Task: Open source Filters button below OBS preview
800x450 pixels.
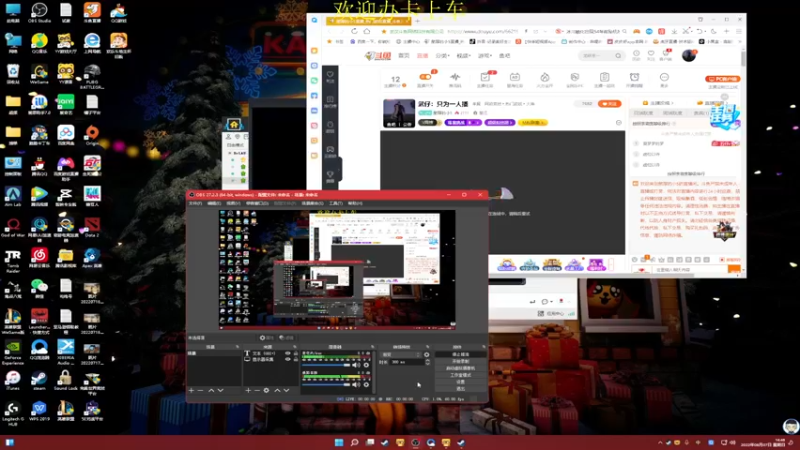Action: [287, 338]
